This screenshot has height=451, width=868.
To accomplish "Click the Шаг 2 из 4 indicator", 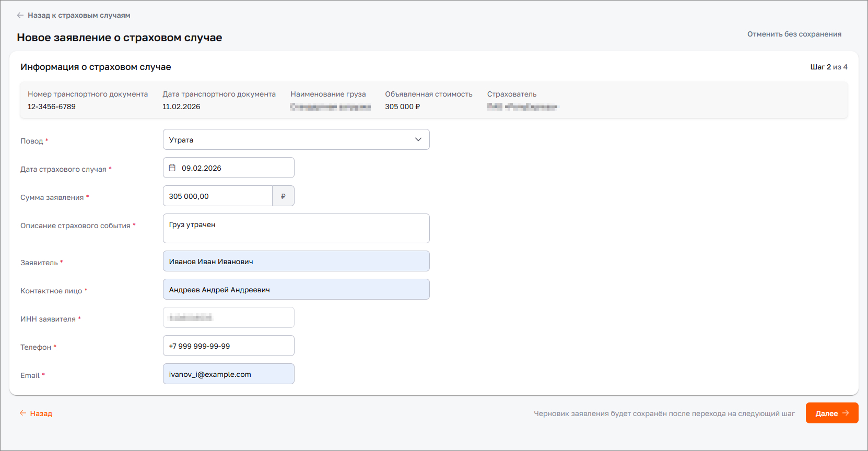I will point(828,67).
